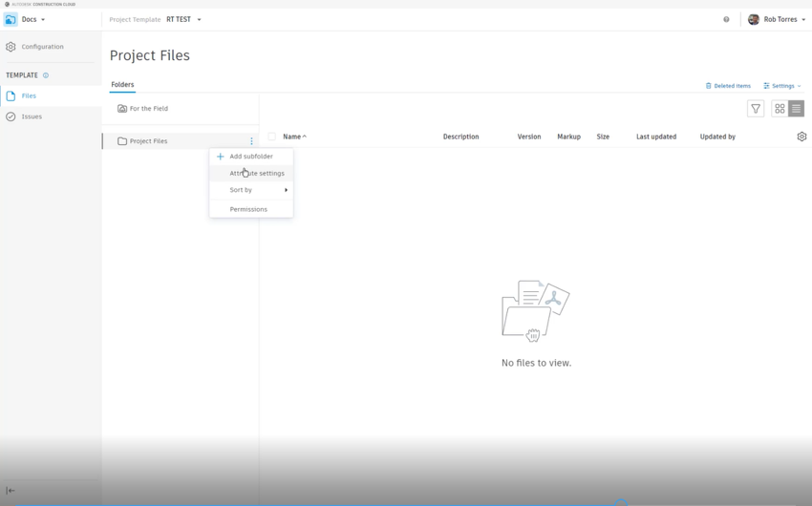Expand the Sort by submenu
Screen dimensions: 812x506
251,190
